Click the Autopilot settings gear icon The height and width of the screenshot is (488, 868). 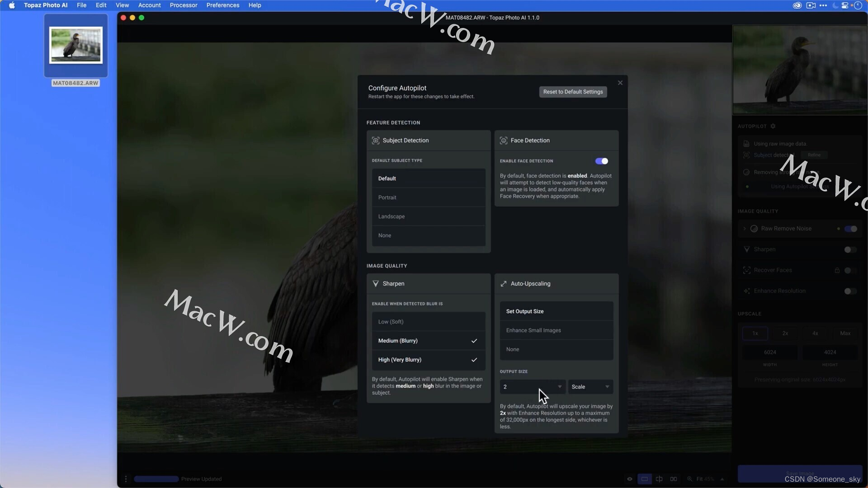click(x=773, y=126)
